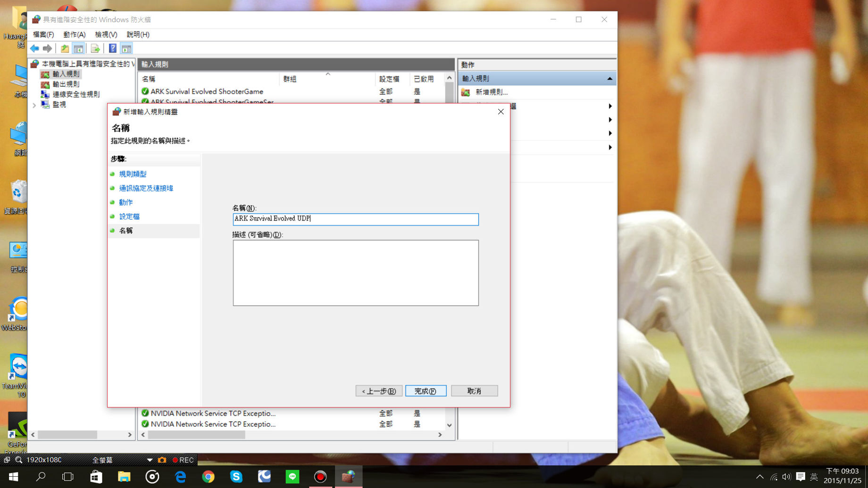Click the Back arrow in the firewall toolbar
The height and width of the screenshot is (488, 868).
34,49
